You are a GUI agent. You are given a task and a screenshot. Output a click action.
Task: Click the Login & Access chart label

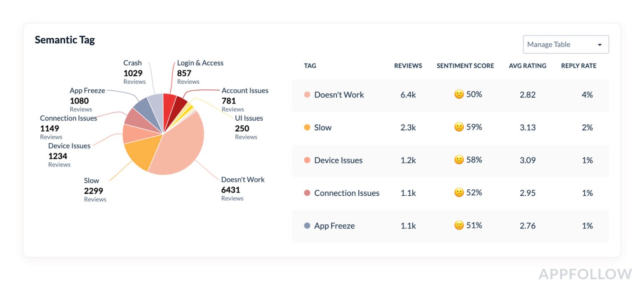(200, 63)
